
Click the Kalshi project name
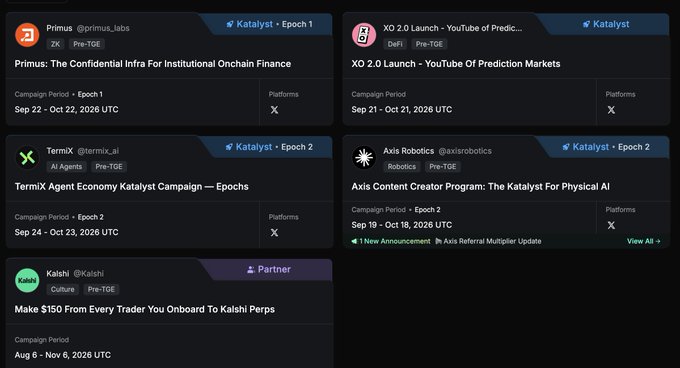(x=58, y=274)
